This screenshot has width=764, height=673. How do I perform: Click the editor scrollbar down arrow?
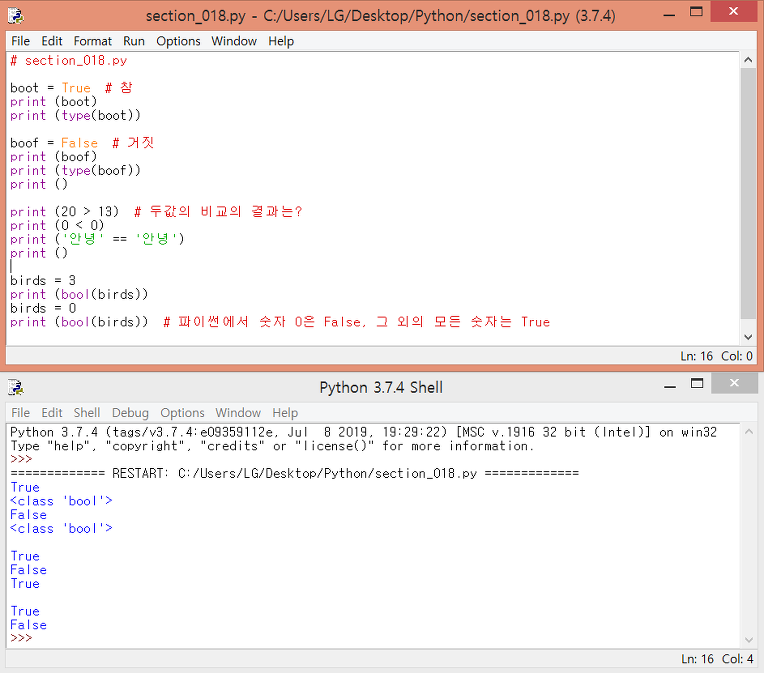pos(748,337)
